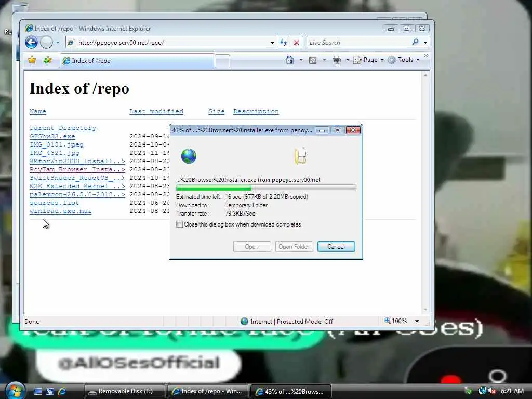Viewport: 532px width, 399px height.
Task: Go back with the blue Back arrow
Action: [x=31, y=43]
